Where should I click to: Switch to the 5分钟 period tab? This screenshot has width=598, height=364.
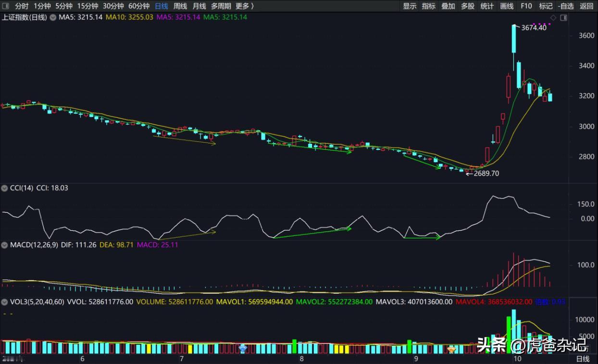pos(64,6)
